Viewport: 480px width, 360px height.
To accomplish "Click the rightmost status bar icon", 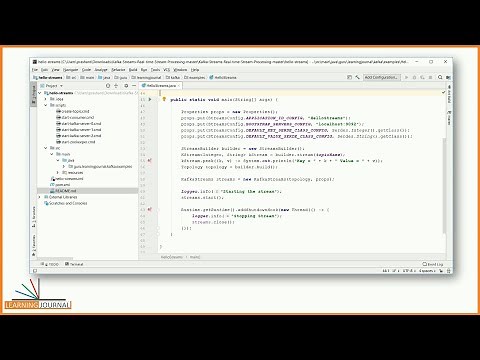I will click(448, 271).
